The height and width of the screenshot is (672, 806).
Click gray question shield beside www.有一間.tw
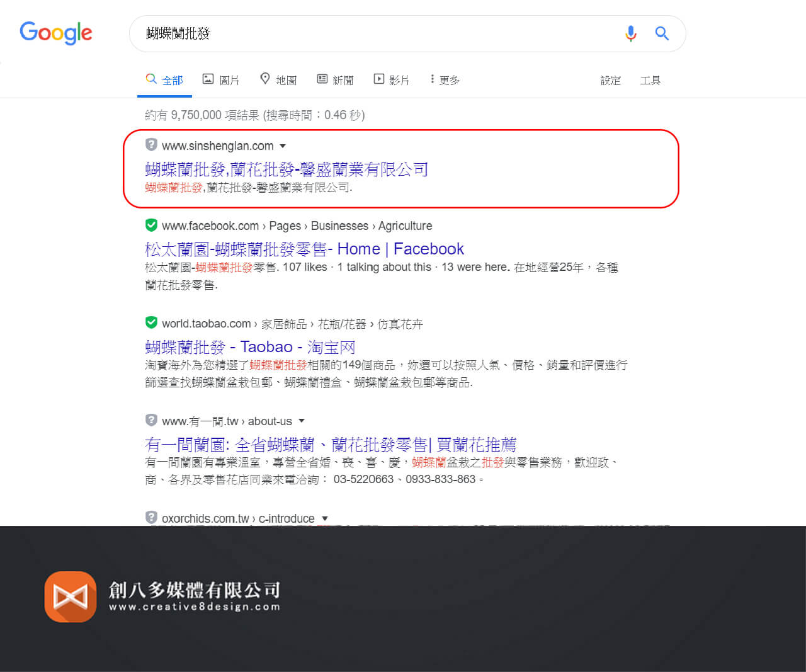coord(151,420)
